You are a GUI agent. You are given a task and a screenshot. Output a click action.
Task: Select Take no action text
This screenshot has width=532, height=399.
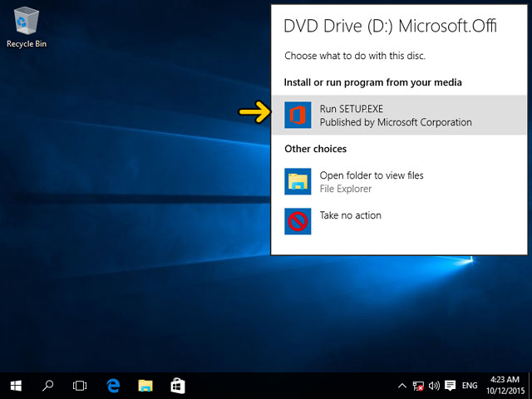(351, 215)
